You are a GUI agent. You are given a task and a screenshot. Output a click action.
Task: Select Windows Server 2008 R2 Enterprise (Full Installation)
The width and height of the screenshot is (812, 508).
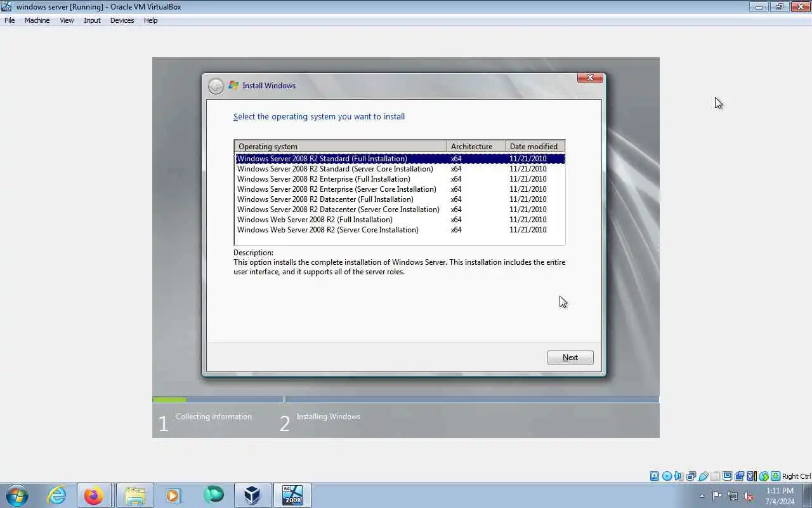click(x=400, y=179)
